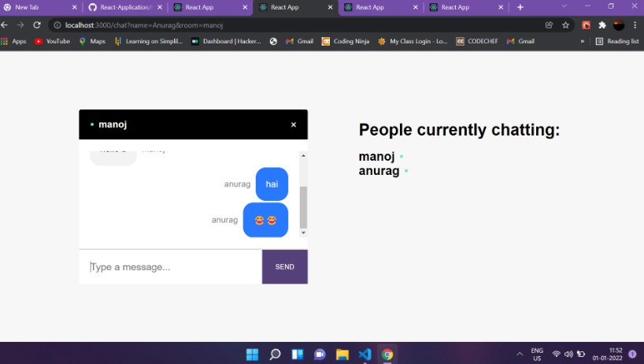The height and width of the screenshot is (364, 644).
Task: Open Coding Ninja bookmark
Action: coord(346,41)
